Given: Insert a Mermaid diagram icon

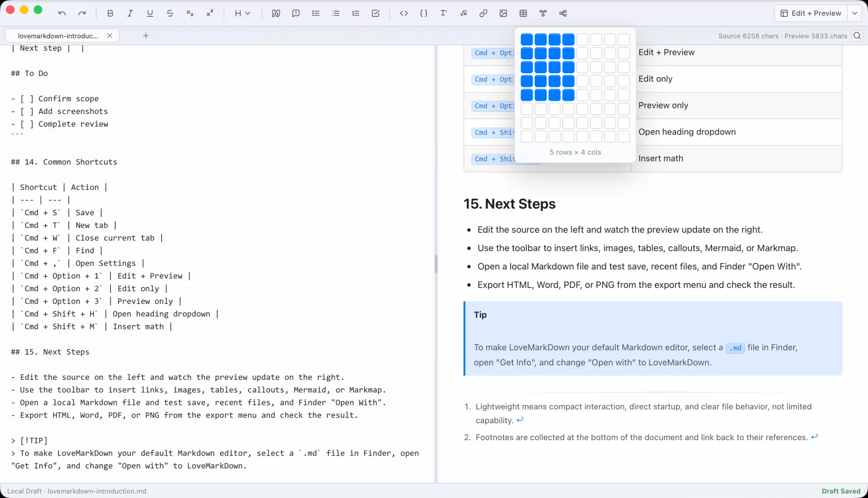Looking at the screenshot, I should 543,13.
